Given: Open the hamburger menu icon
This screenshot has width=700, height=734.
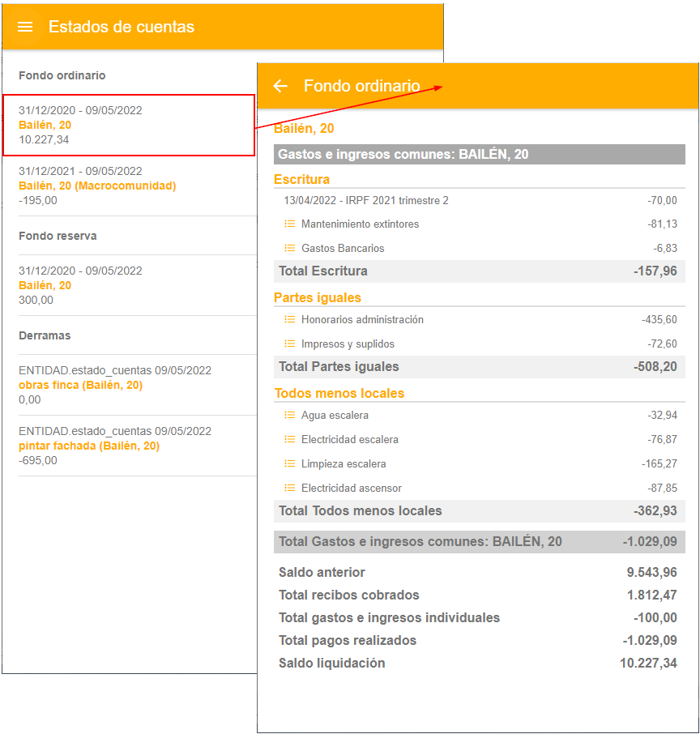Looking at the screenshot, I should click(25, 27).
